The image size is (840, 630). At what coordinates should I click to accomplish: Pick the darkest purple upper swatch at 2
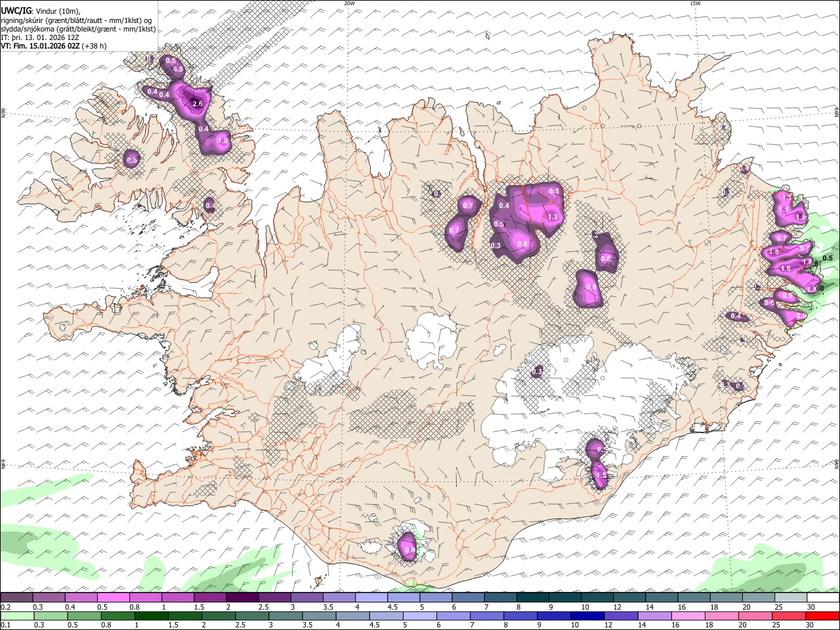242,597
